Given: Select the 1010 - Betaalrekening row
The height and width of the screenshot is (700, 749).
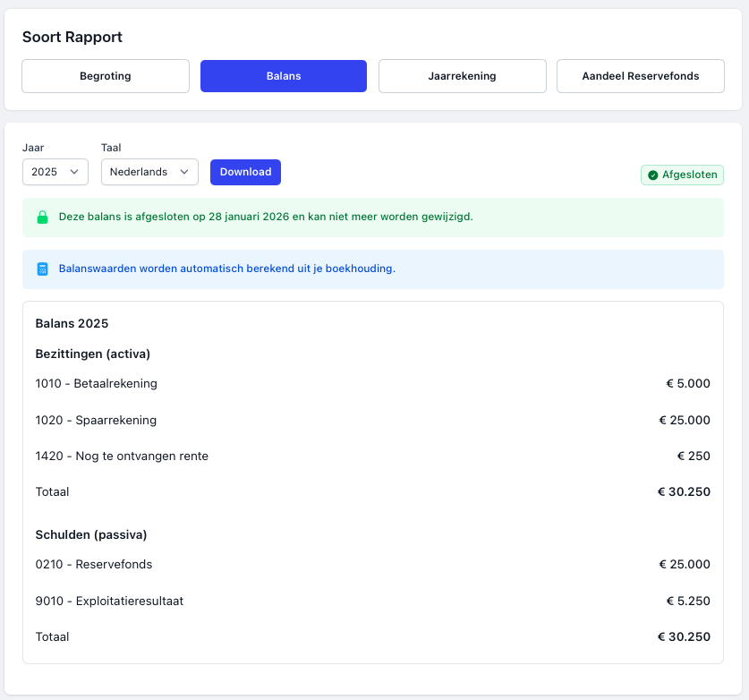Looking at the screenshot, I should click(x=97, y=384).
